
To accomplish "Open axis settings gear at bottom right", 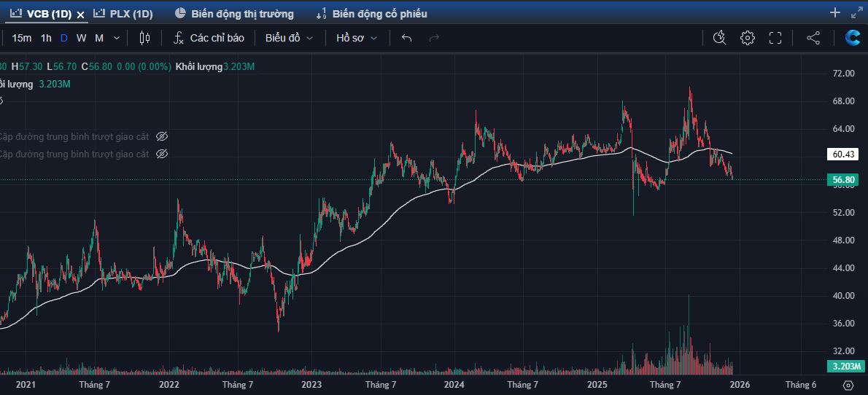I will point(848,385).
